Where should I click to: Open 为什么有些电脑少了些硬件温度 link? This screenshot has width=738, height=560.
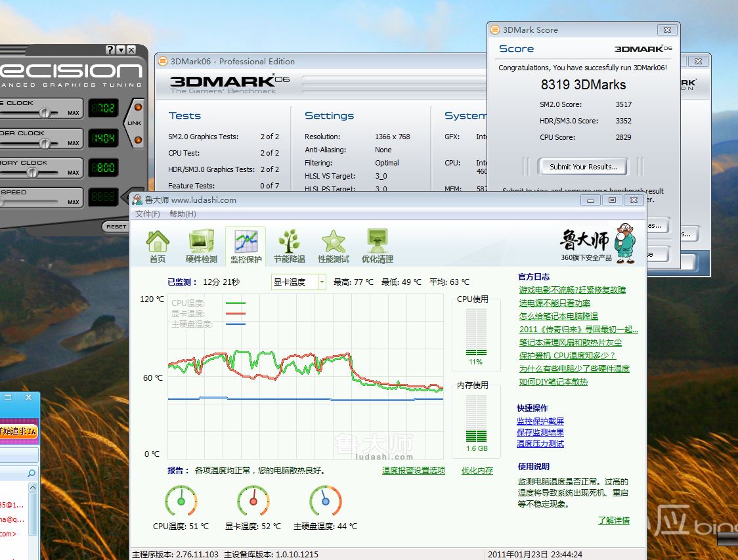[x=575, y=369]
